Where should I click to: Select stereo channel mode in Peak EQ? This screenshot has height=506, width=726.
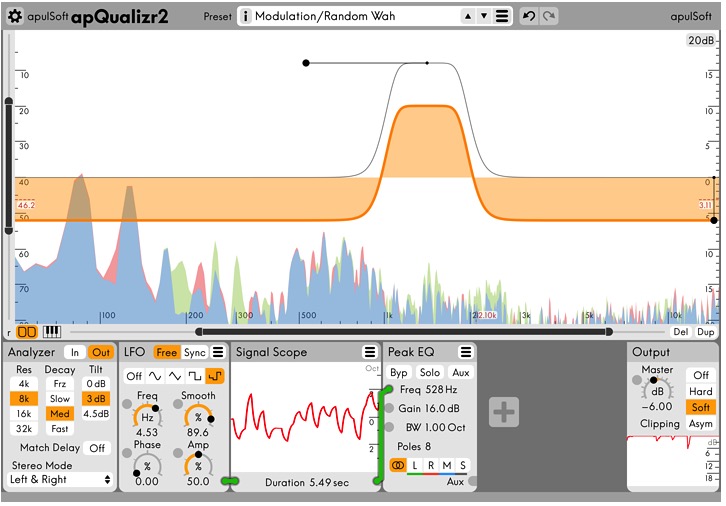tap(398, 465)
